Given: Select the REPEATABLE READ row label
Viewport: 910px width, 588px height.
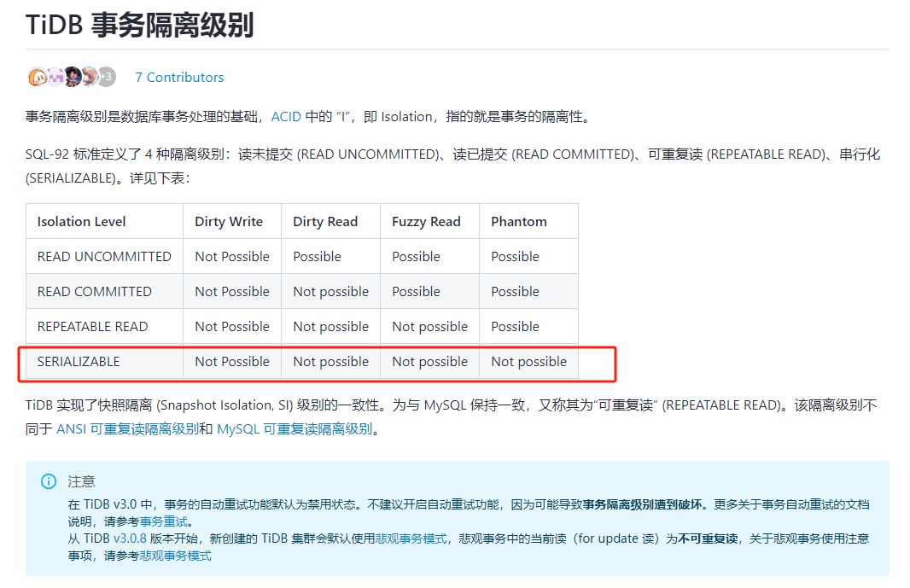Looking at the screenshot, I should pyautogui.click(x=93, y=327).
